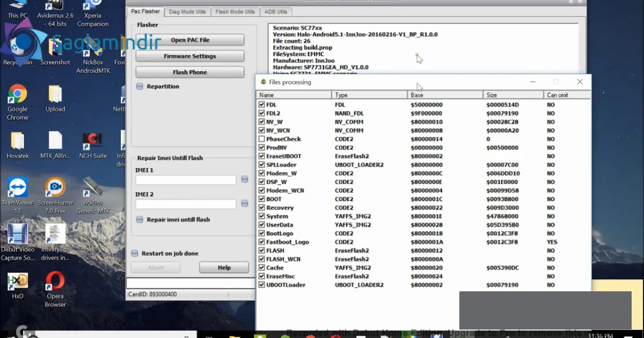Image resolution: width=644 pixels, height=338 pixels.
Task: Switch to the Flash Mode Utils tab
Action: click(x=235, y=12)
